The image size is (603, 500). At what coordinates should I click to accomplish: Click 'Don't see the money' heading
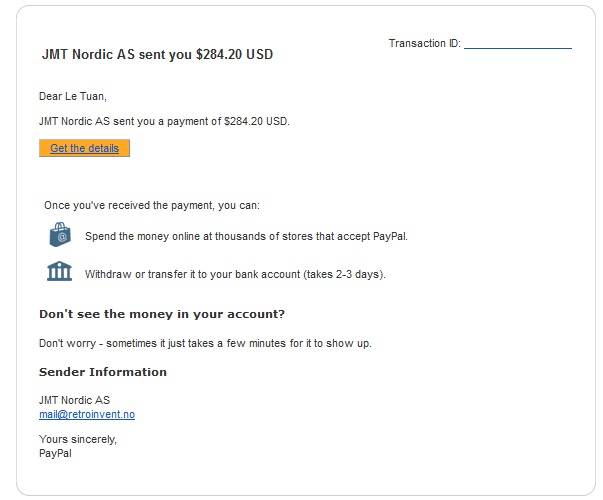click(x=161, y=314)
